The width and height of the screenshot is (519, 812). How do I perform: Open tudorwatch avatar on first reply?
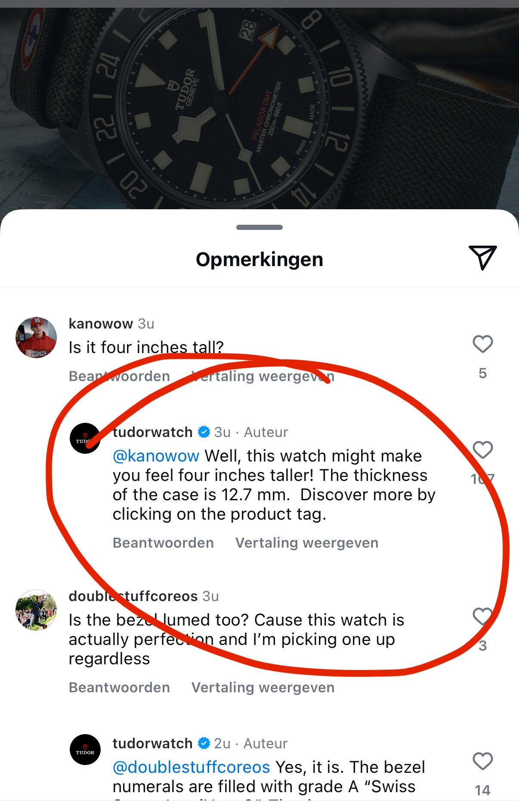tap(85, 438)
